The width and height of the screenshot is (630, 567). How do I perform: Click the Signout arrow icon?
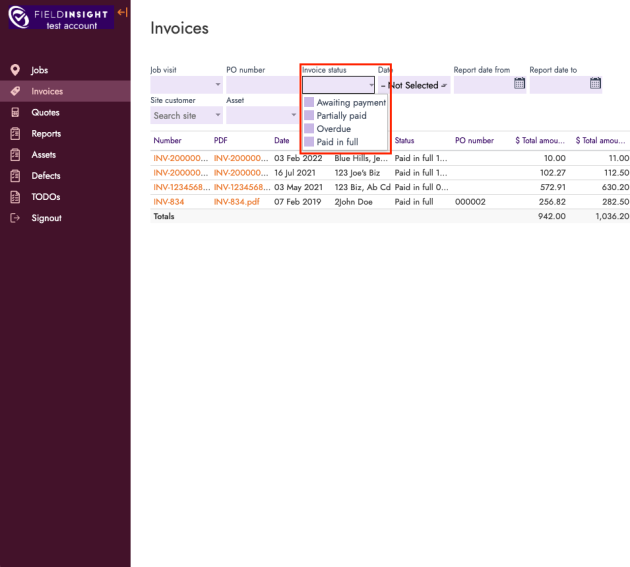14,218
